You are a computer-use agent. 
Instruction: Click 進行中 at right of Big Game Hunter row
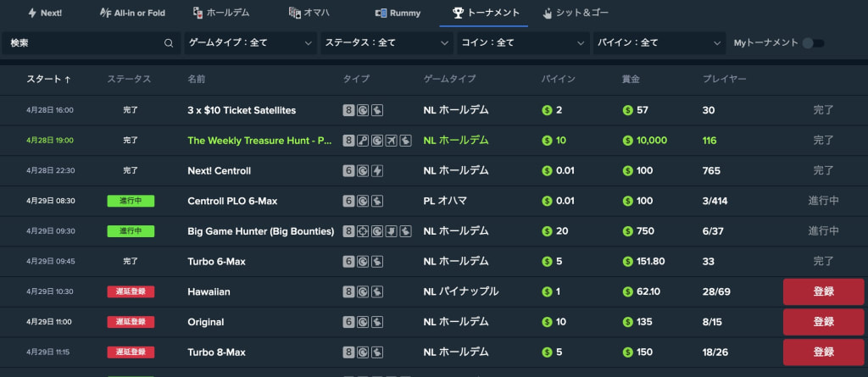coord(823,231)
